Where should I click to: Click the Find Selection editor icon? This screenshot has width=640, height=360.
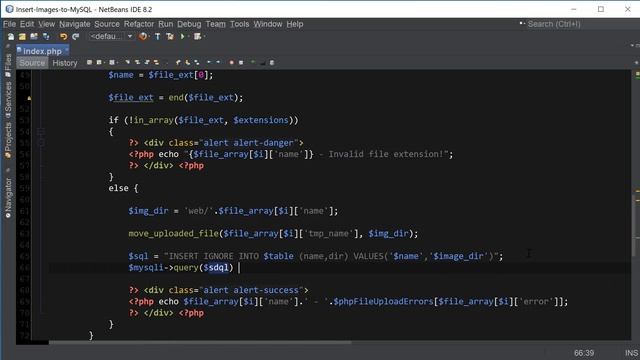coord(127,62)
